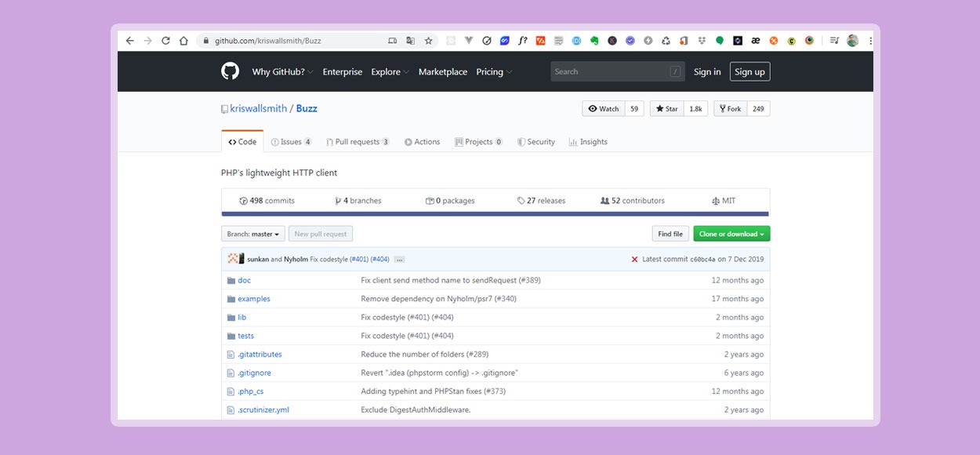The height and width of the screenshot is (455, 980).
Task: Switch to the Pull requests tab
Action: pyautogui.click(x=358, y=142)
